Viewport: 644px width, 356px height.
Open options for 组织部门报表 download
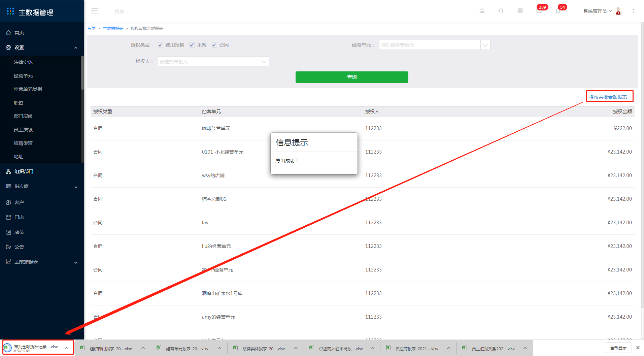pyautogui.click(x=143, y=348)
